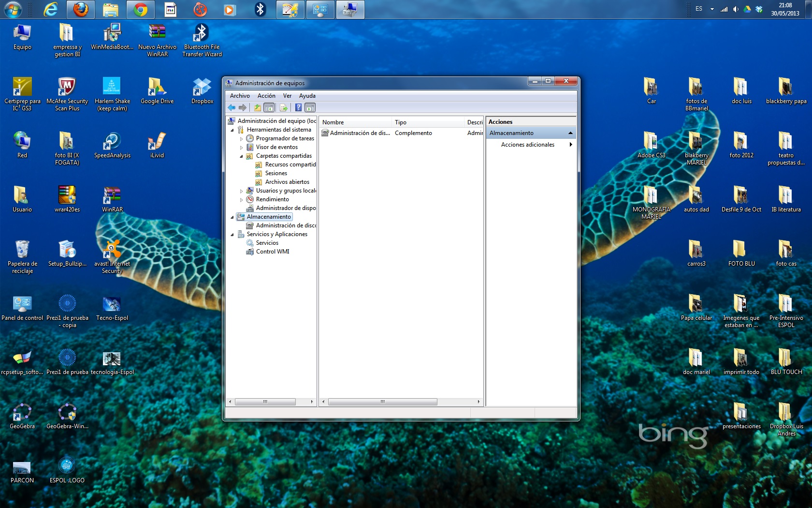
Task: Click the Nombre column header
Action: [355, 122]
